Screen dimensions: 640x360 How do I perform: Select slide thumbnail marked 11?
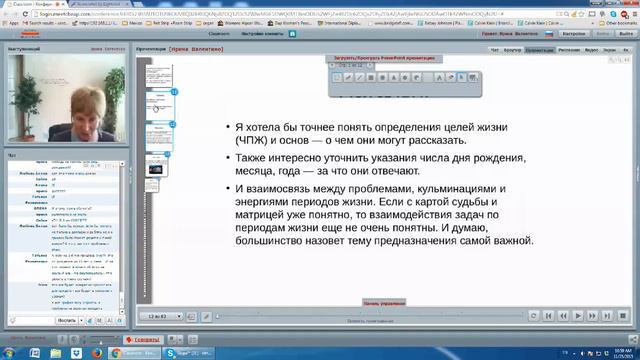(x=160, y=106)
